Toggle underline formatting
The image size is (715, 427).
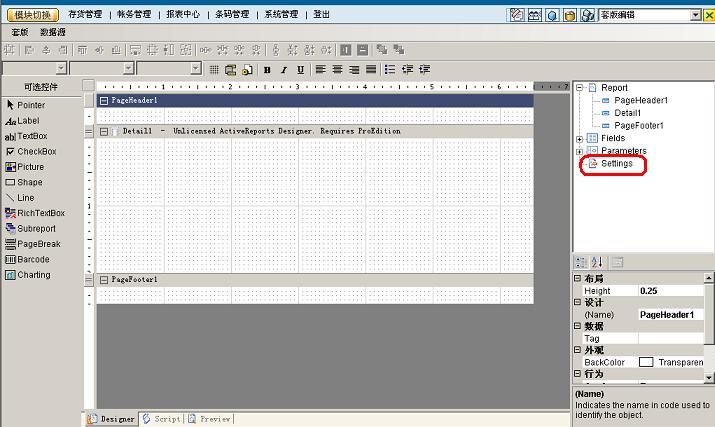(299, 69)
